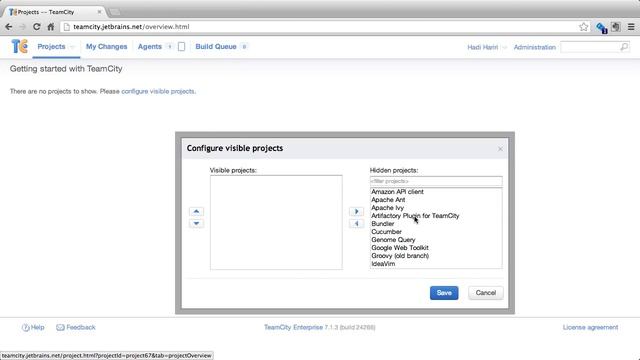The height and width of the screenshot is (360, 640).
Task: Click the Hadi Hariri user name
Action: tap(482, 47)
